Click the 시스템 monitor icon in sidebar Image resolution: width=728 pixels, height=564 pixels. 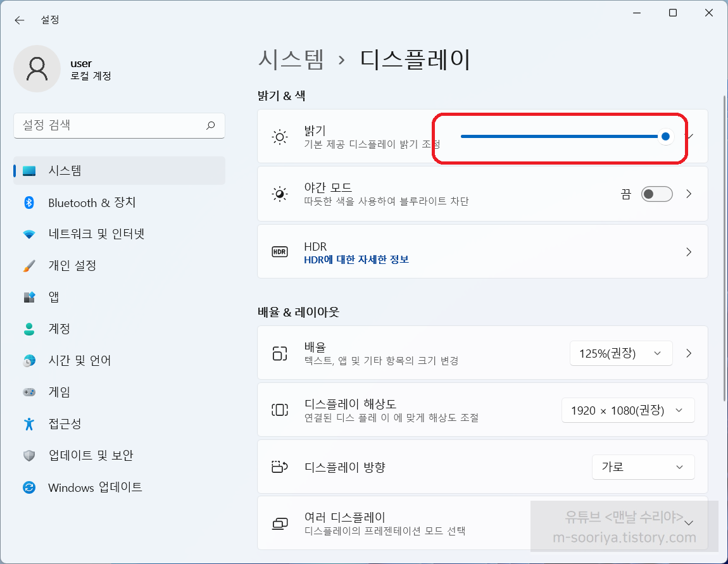click(29, 171)
